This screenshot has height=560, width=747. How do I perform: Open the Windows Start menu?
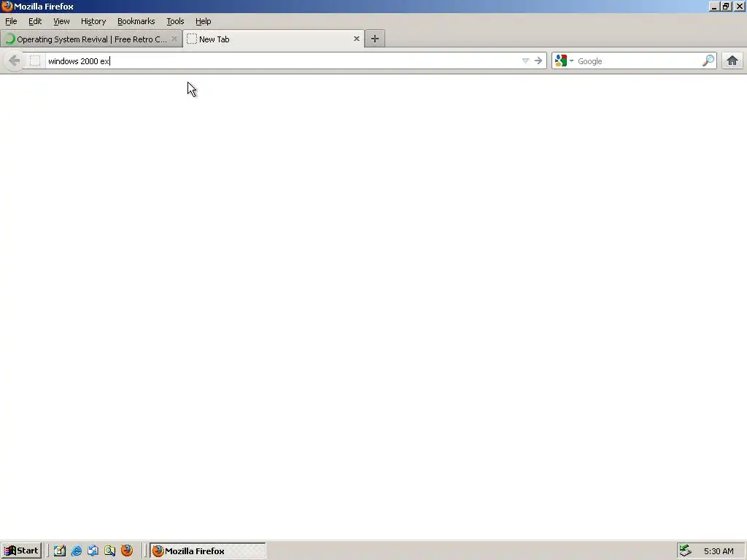pos(21,551)
